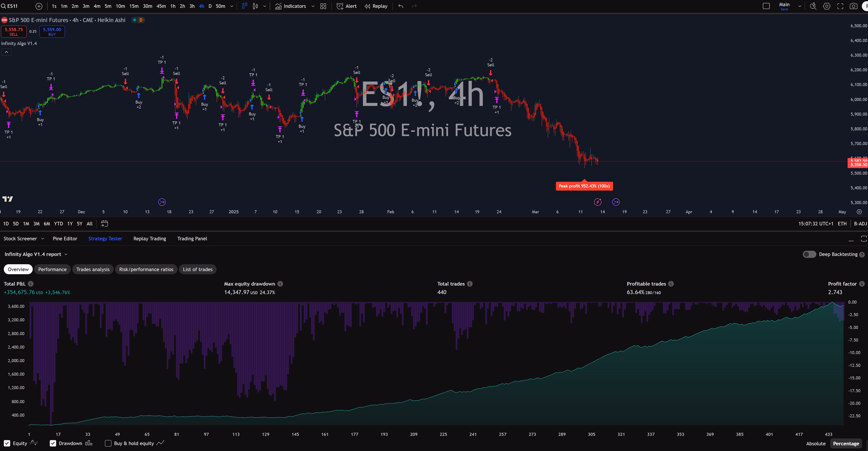Redo the last chart action
868x451 pixels.
(414, 6)
